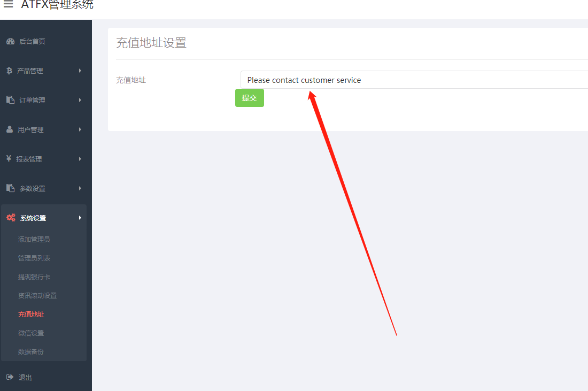The image size is (588, 391).
Task: Click the gears icon for 系统设置
Action: (x=11, y=217)
